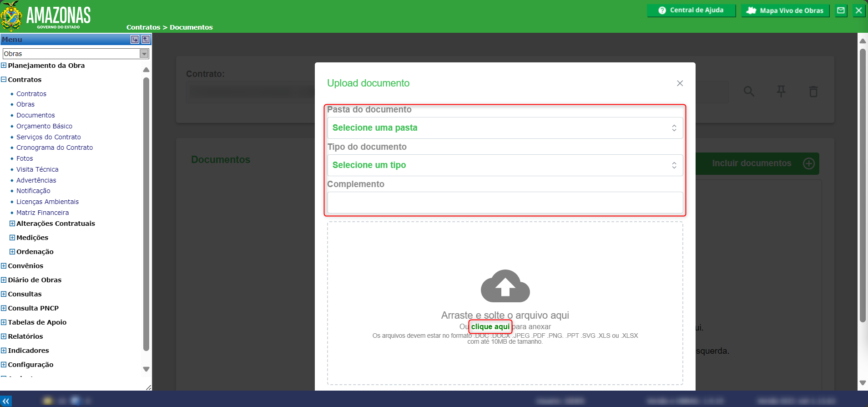Image resolution: width=868 pixels, height=407 pixels.
Task: Click the first Menu panel header icon
Action: (135, 40)
